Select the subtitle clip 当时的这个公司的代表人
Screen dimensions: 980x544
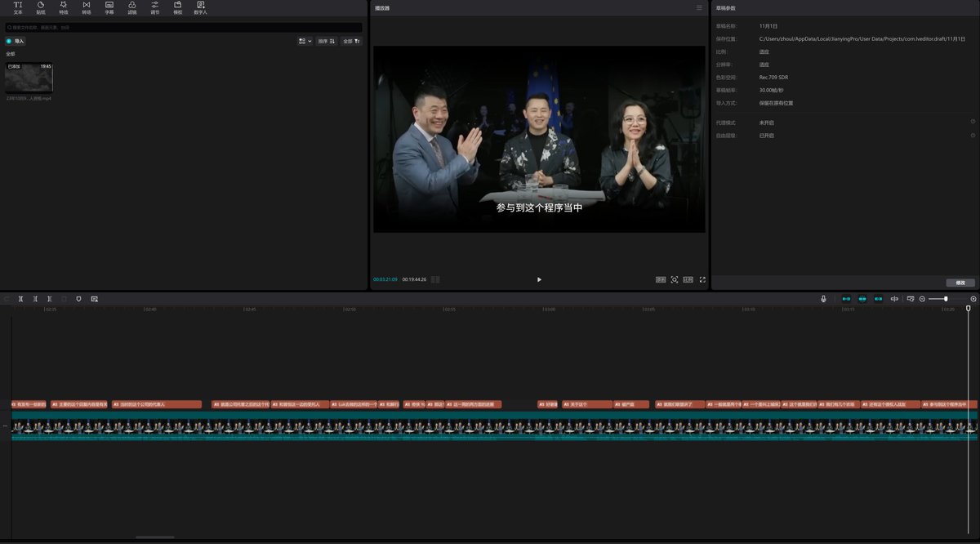tap(157, 404)
